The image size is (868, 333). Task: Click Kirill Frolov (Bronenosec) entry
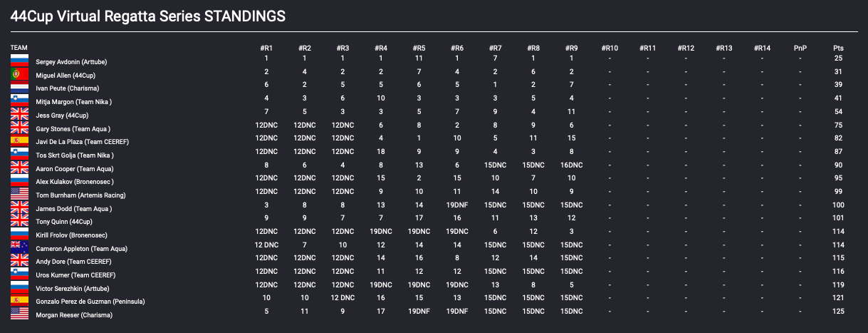tap(71, 235)
